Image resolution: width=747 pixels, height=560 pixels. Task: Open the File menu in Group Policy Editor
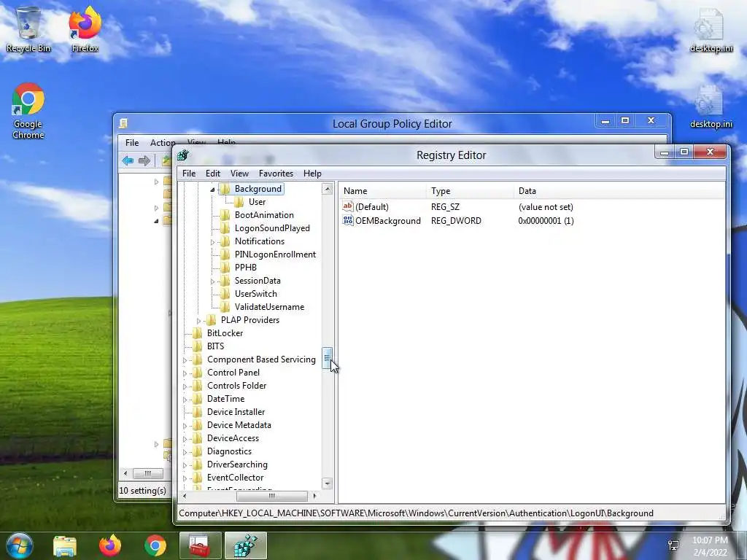pyautogui.click(x=132, y=142)
